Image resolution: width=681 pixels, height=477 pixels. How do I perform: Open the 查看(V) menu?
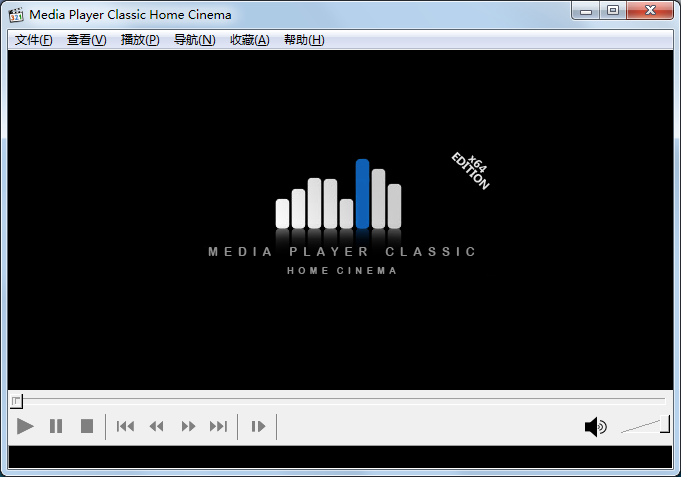(86, 40)
